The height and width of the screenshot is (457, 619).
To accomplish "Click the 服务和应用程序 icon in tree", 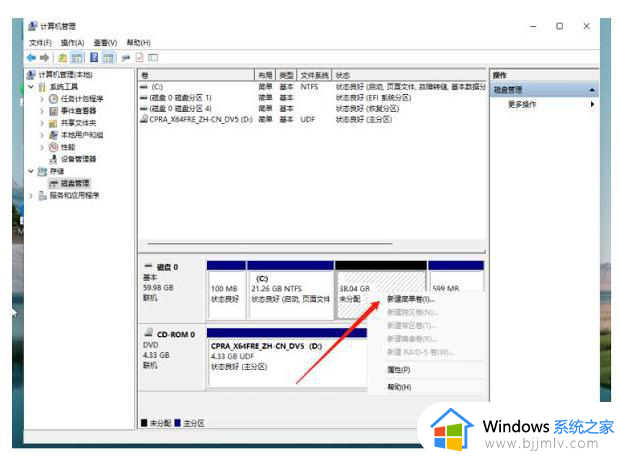I will tap(42, 195).
